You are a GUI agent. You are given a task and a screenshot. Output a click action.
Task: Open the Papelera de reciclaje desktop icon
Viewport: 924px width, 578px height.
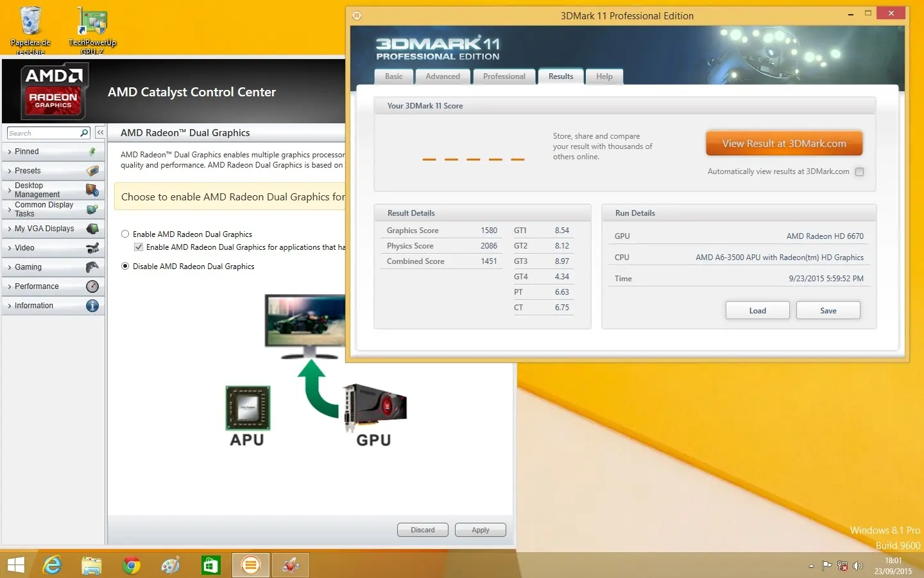(x=30, y=30)
